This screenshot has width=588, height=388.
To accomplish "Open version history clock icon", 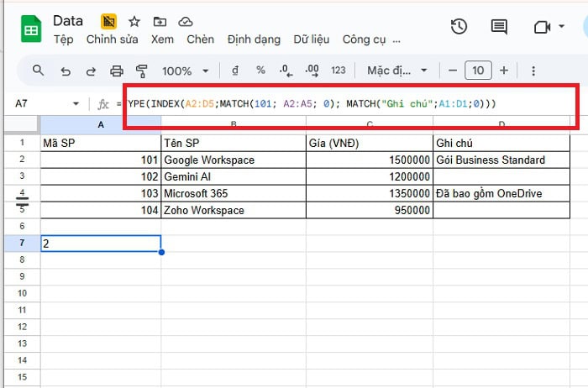I will (x=459, y=27).
